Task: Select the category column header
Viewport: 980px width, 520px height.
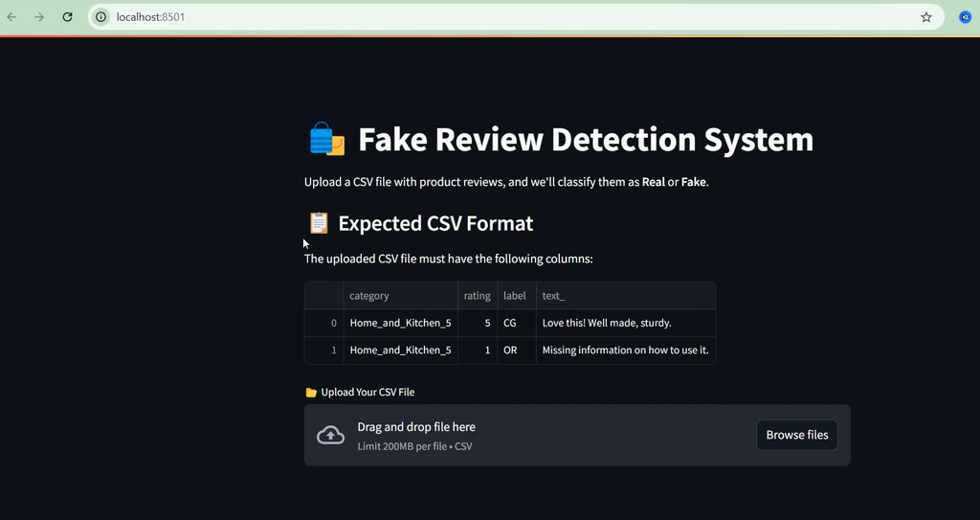Action: (401, 295)
